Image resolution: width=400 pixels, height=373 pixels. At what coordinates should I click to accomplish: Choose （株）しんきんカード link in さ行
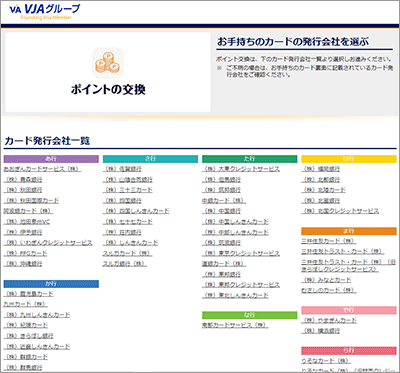(x=131, y=243)
